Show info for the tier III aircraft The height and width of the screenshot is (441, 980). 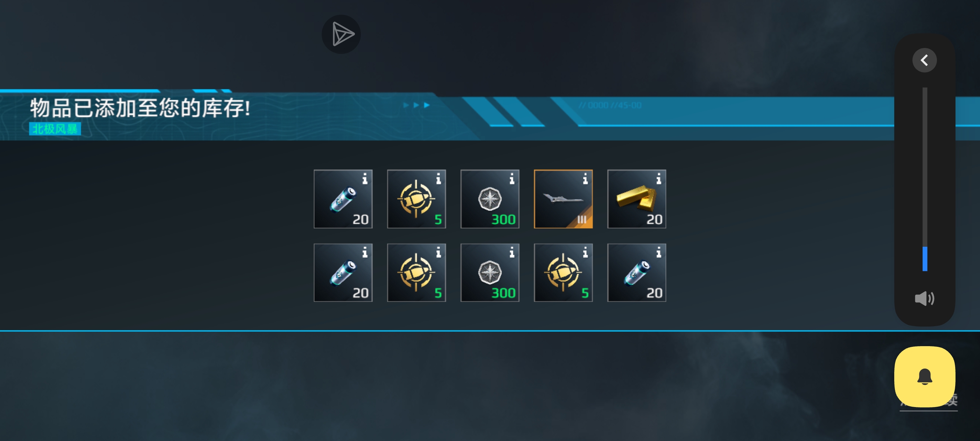[x=585, y=178]
